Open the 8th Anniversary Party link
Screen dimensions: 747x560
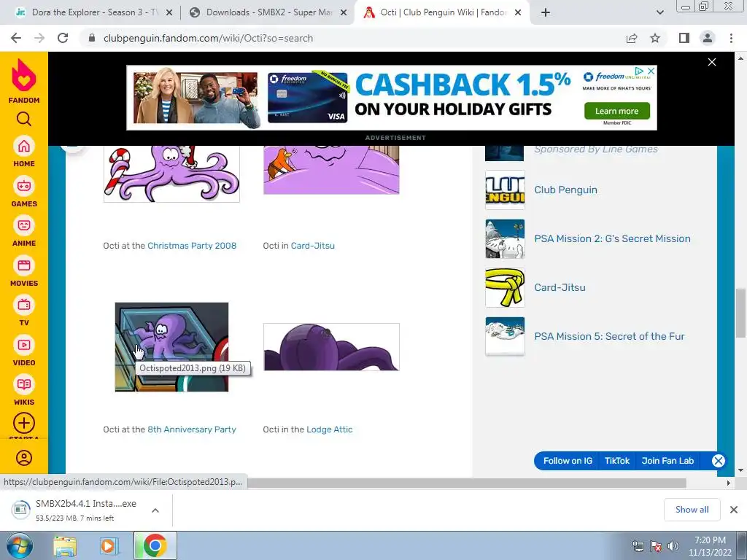[x=192, y=429]
